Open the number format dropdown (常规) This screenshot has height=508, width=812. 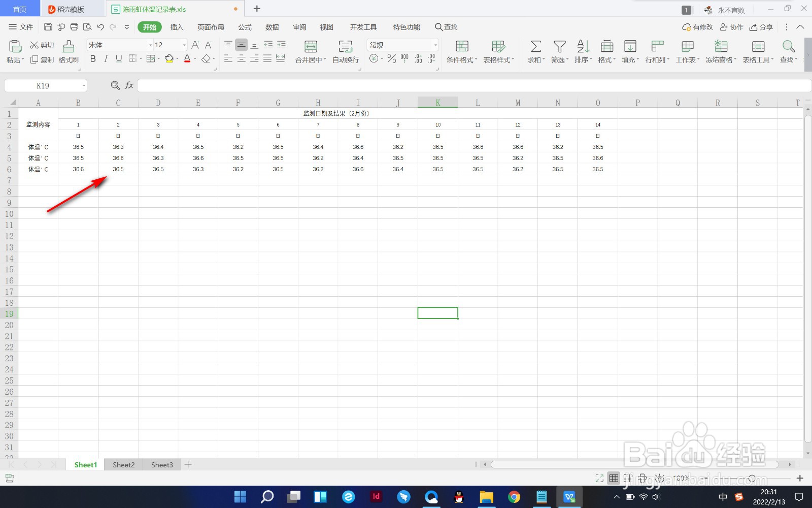435,45
